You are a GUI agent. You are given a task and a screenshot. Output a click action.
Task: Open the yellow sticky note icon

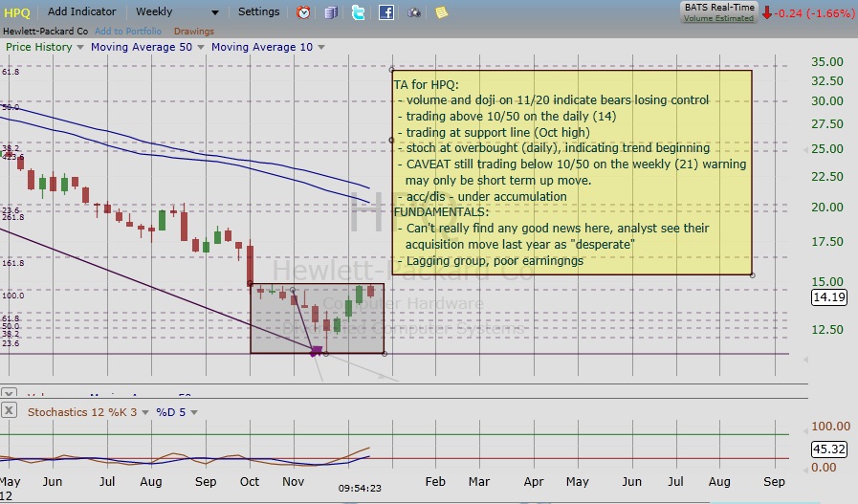pos(441,12)
